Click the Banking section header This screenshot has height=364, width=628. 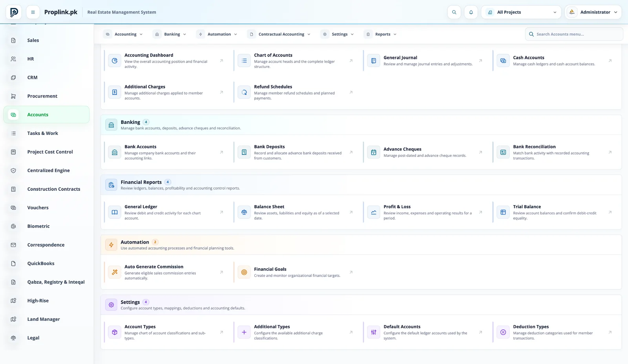tap(361, 125)
